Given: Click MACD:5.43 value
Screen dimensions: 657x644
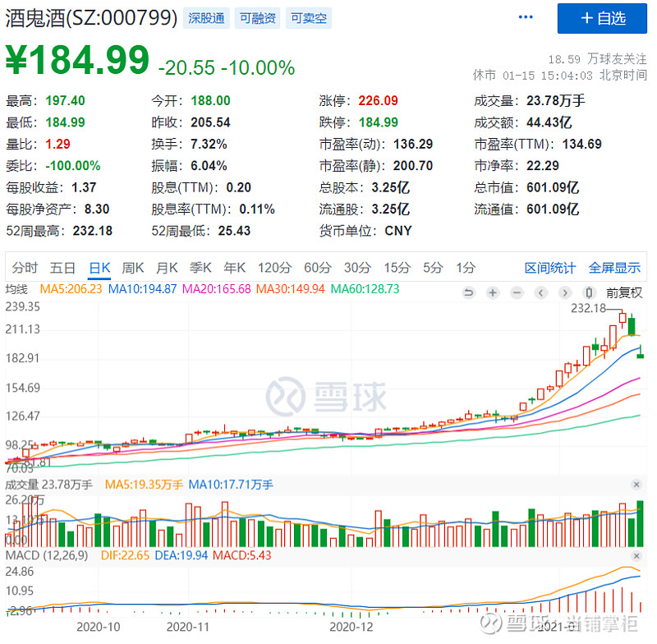Looking at the screenshot, I should 242,555.
